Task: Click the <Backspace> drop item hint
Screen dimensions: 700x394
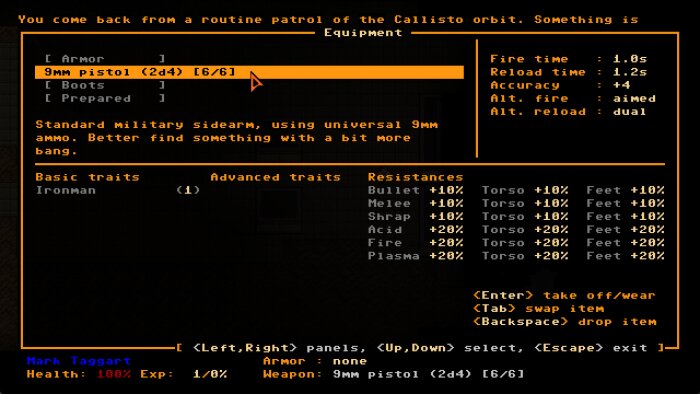Action: click(565, 322)
